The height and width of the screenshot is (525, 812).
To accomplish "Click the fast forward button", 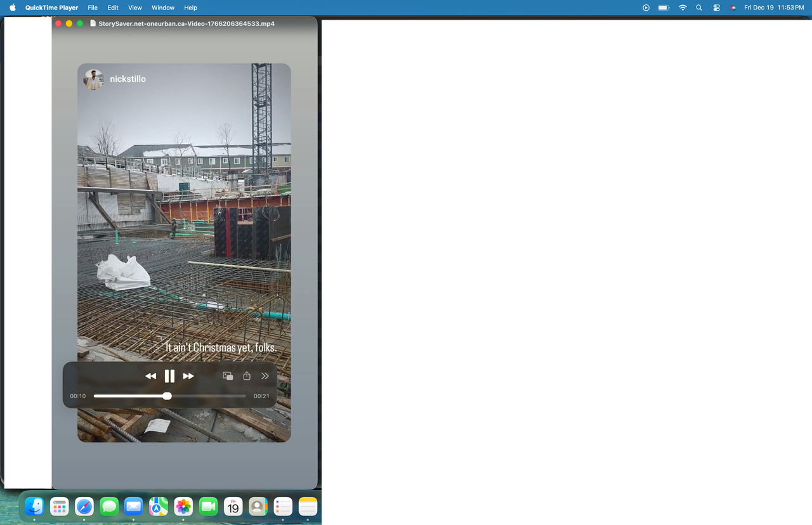I will (x=188, y=376).
